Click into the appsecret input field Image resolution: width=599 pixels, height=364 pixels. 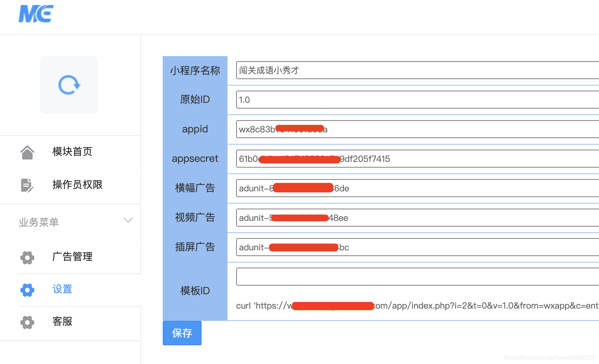tap(418, 159)
